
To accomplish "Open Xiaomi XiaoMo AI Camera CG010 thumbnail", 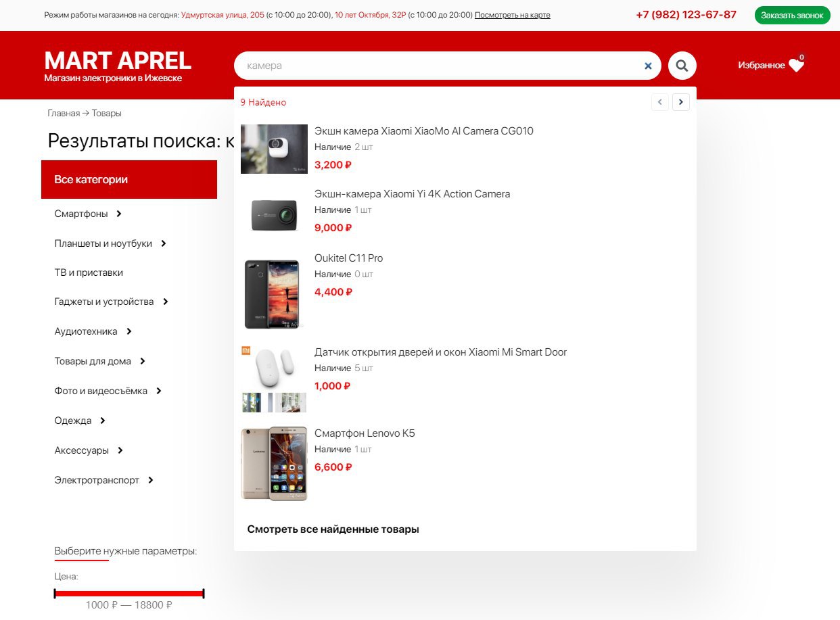I will point(274,149).
